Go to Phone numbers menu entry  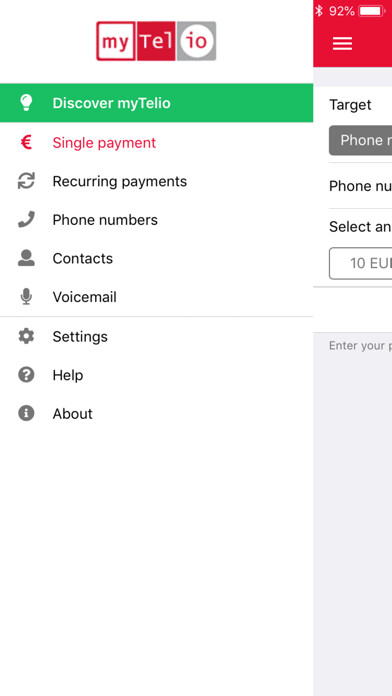coord(156,220)
